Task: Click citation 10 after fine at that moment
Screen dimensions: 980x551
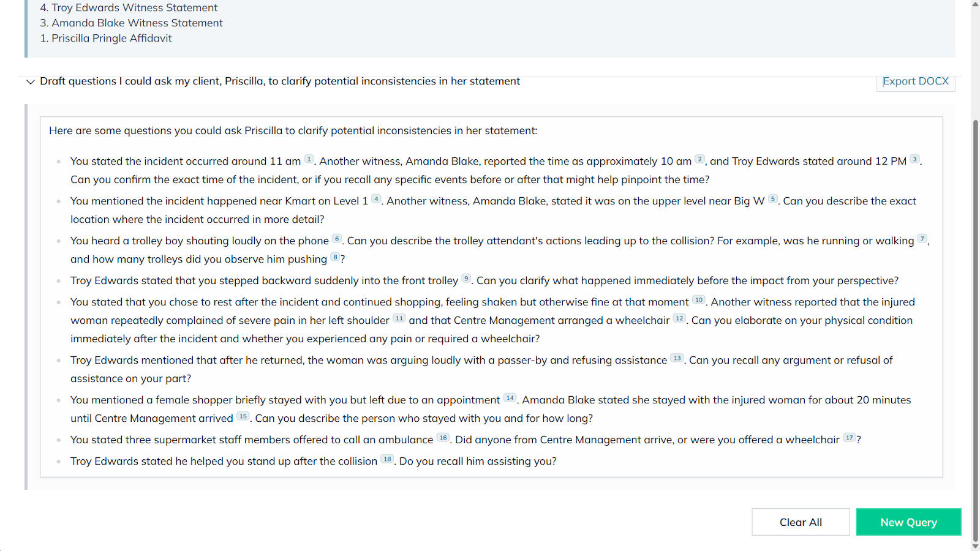Action: [x=699, y=300]
